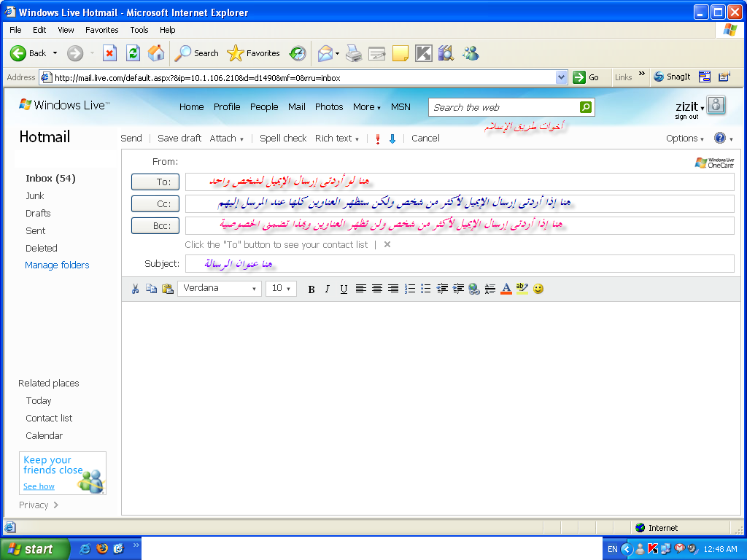
Task: Click the Bcc: button
Action: (155, 226)
